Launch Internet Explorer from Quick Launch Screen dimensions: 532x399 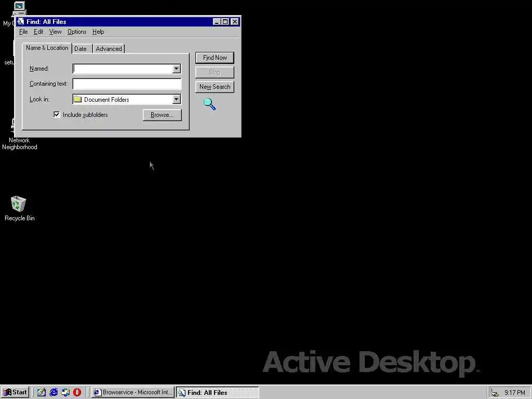click(x=54, y=392)
